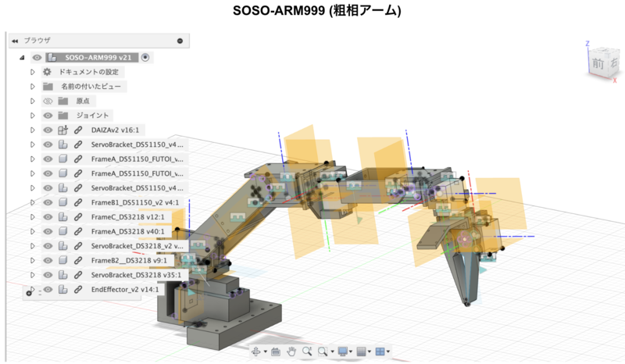Click the plus icon below the browser
Image resolution: width=625 pixels, height=364 pixels.
click(29, 293)
